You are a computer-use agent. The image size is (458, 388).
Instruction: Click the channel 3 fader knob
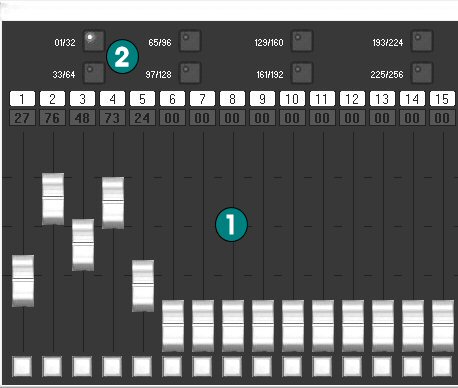pos(83,245)
